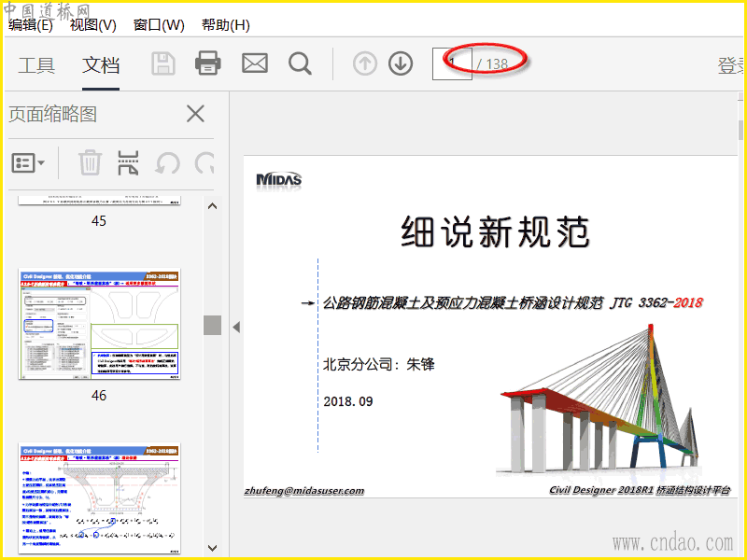Viewport: 747px width, 560px height.
Task: Rotate page clockwise
Action: (x=204, y=163)
